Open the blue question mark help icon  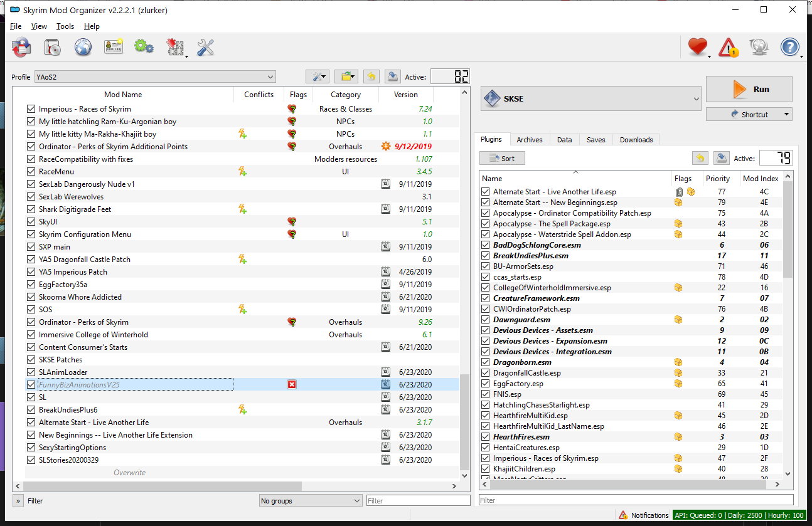790,47
